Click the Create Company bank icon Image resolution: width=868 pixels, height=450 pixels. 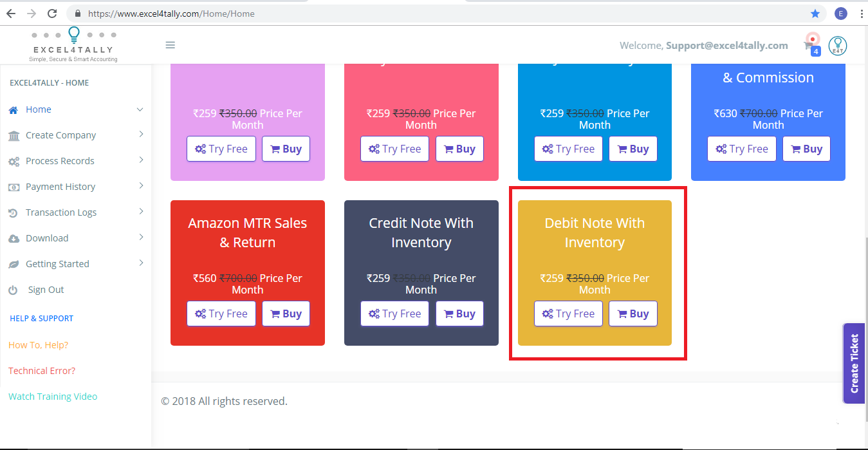point(14,136)
